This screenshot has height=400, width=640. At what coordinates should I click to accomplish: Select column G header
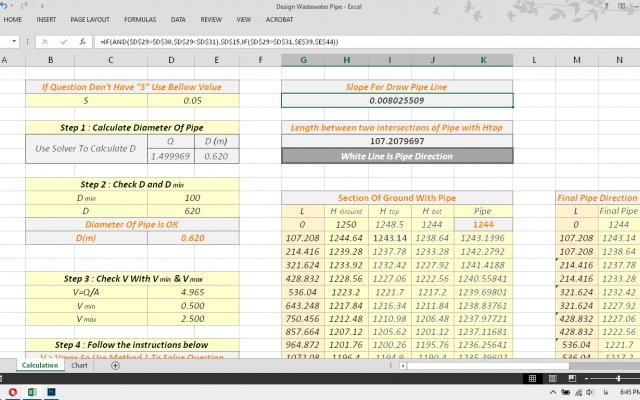point(303,60)
